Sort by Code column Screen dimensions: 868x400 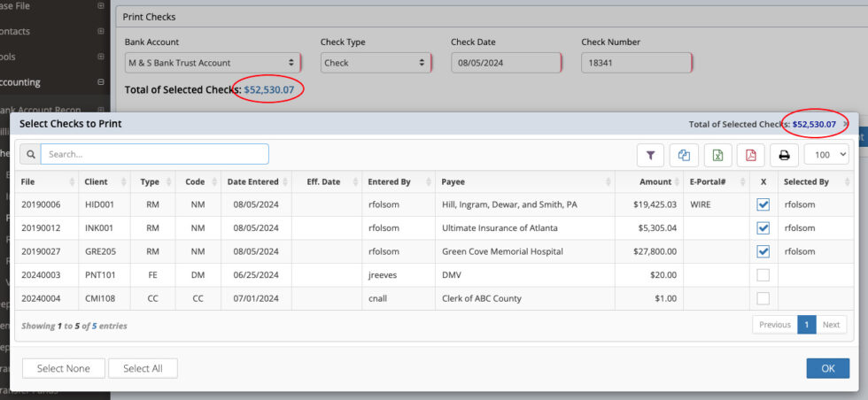coord(198,182)
